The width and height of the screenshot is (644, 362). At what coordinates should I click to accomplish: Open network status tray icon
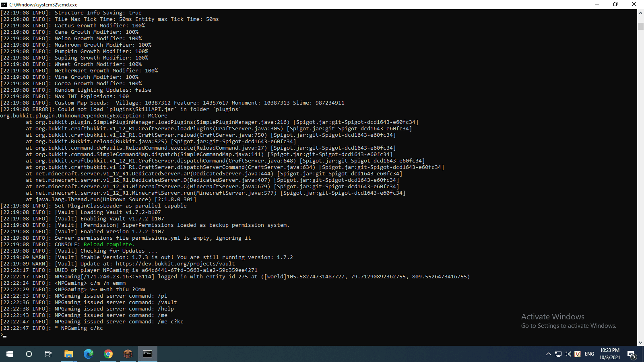558,354
